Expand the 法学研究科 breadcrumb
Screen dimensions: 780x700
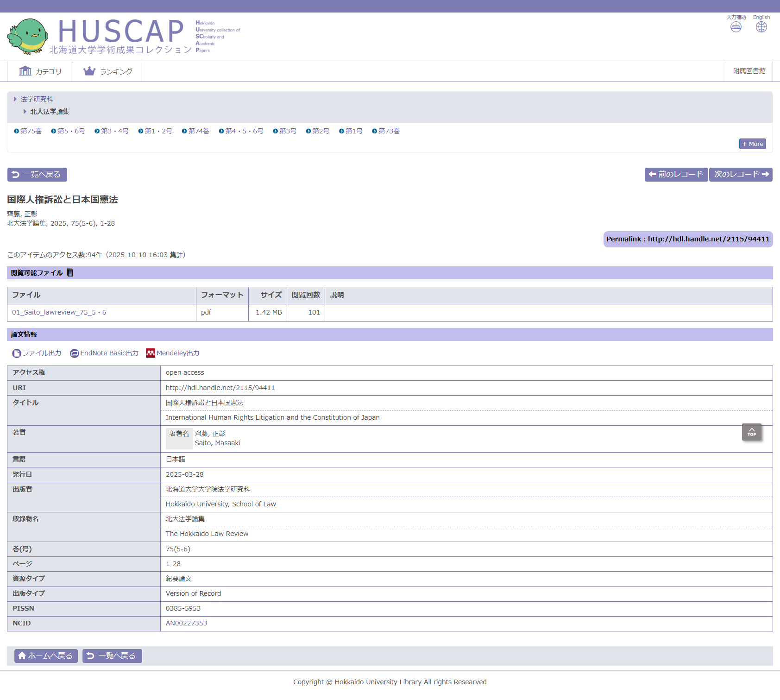coord(36,99)
